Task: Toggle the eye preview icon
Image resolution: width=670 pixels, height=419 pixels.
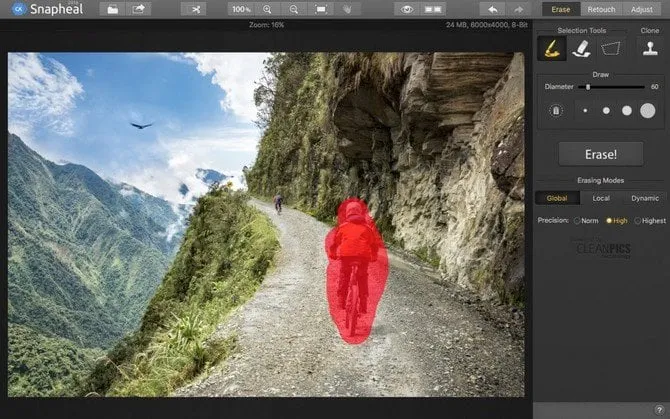Action: (x=406, y=9)
